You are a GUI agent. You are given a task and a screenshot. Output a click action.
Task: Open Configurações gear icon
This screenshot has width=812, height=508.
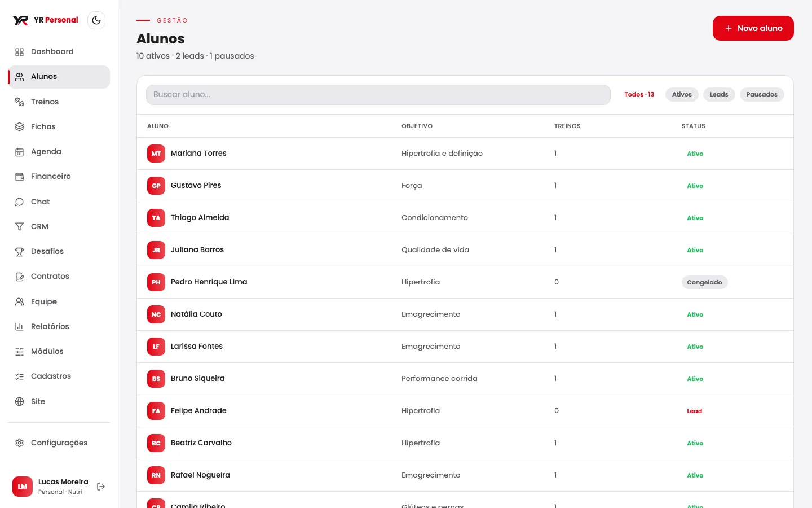(x=20, y=443)
